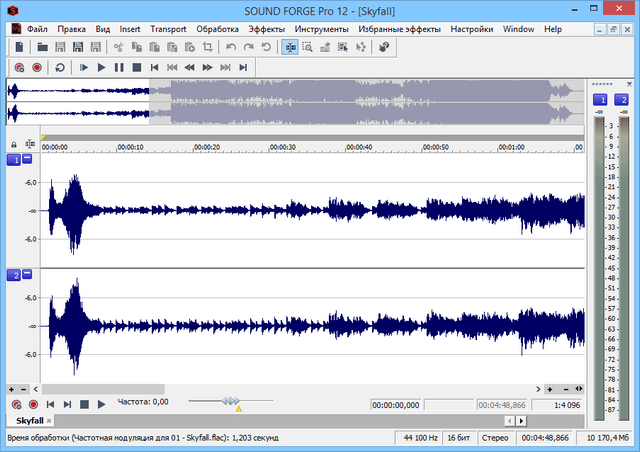Viewport: 640px width, 452px height.
Task: Collapse channel 2 with the minus button
Action: 27,274
